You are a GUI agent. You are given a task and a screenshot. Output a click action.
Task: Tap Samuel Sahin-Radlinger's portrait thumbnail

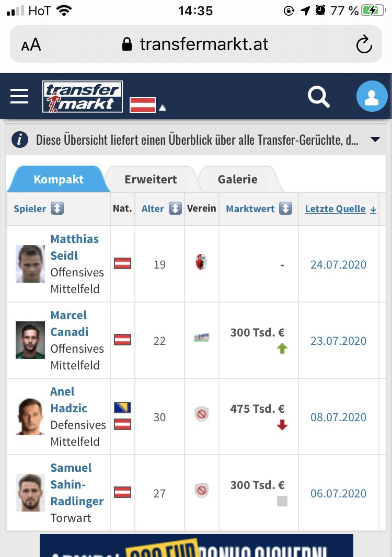click(x=30, y=493)
